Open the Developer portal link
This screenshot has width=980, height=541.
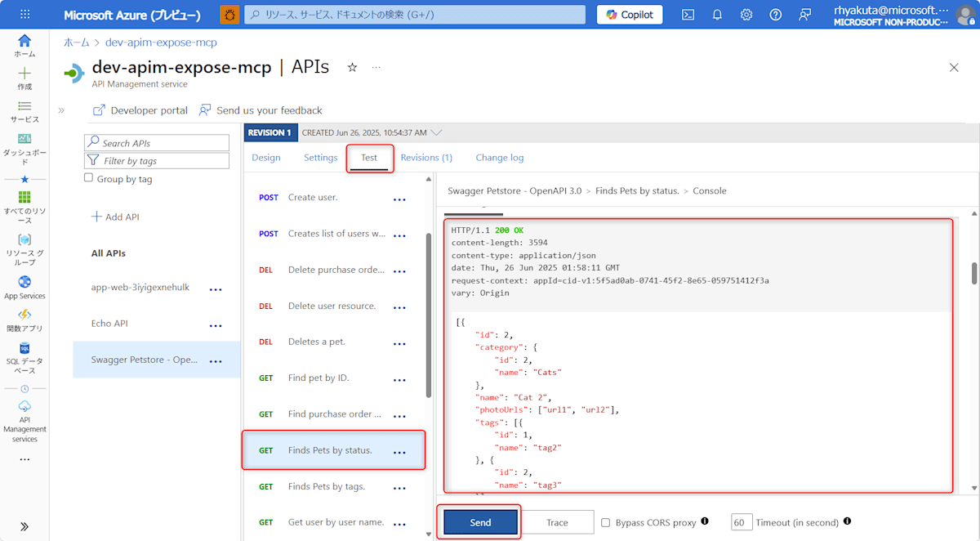pyautogui.click(x=140, y=110)
